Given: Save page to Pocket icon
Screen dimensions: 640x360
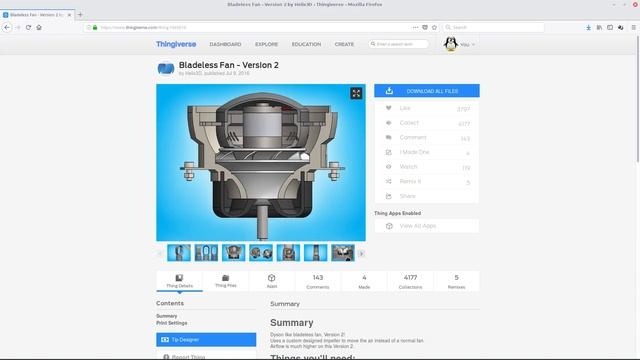Looking at the screenshot, I should (x=425, y=27).
